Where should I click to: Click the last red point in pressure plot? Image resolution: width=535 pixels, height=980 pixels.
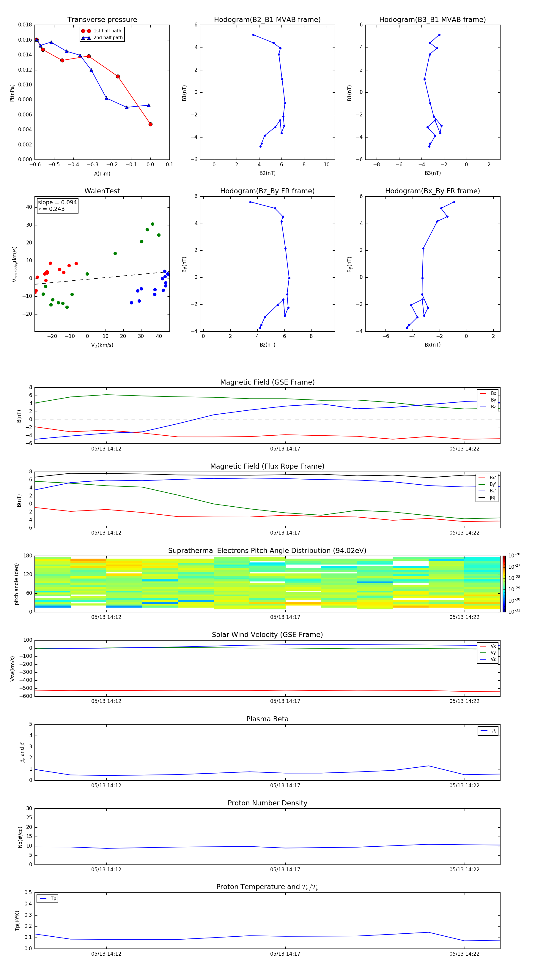150,124
